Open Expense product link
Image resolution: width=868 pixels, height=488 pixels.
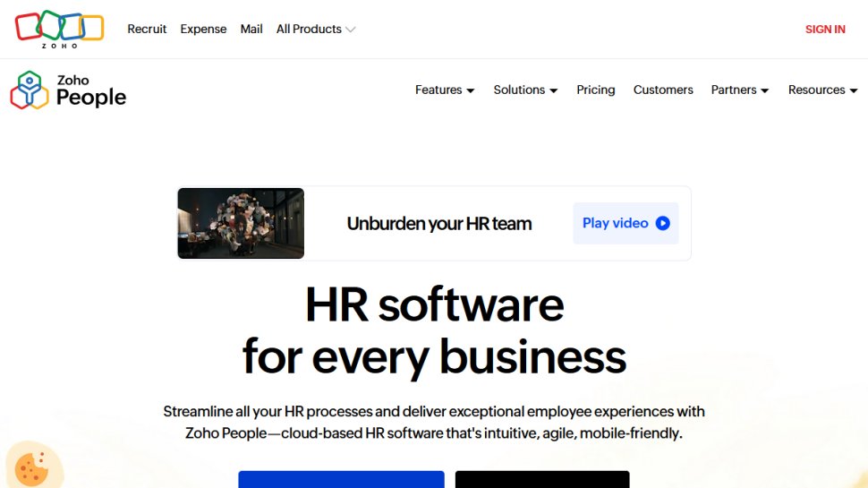coord(203,29)
